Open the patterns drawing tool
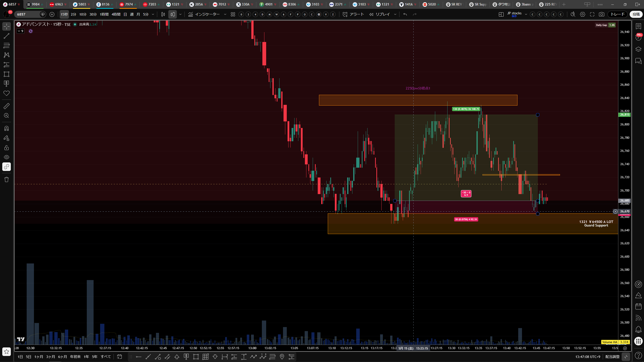 (x=7, y=55)
